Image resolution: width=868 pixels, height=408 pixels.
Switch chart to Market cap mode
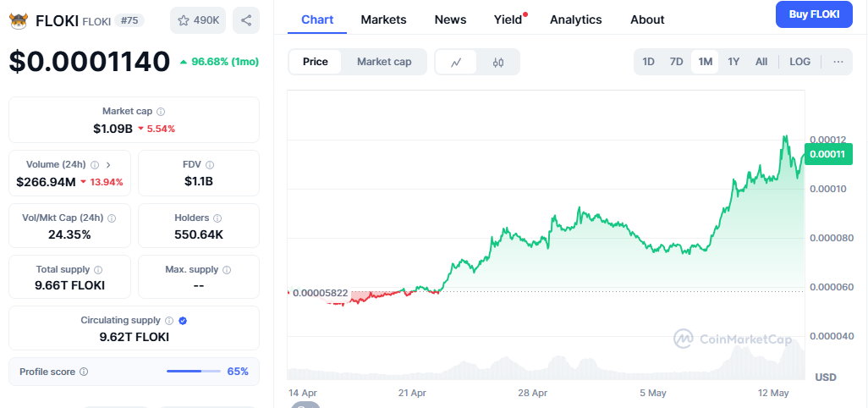click(384, 62)
